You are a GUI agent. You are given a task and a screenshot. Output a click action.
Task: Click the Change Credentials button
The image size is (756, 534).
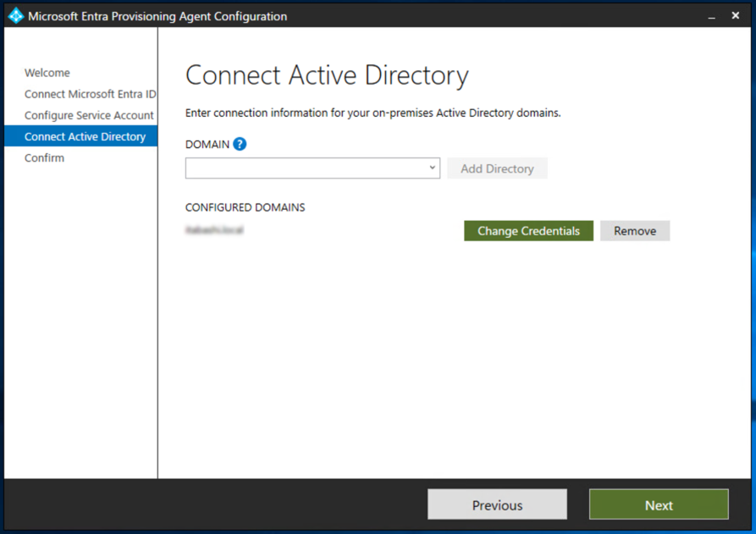point(528,231)
